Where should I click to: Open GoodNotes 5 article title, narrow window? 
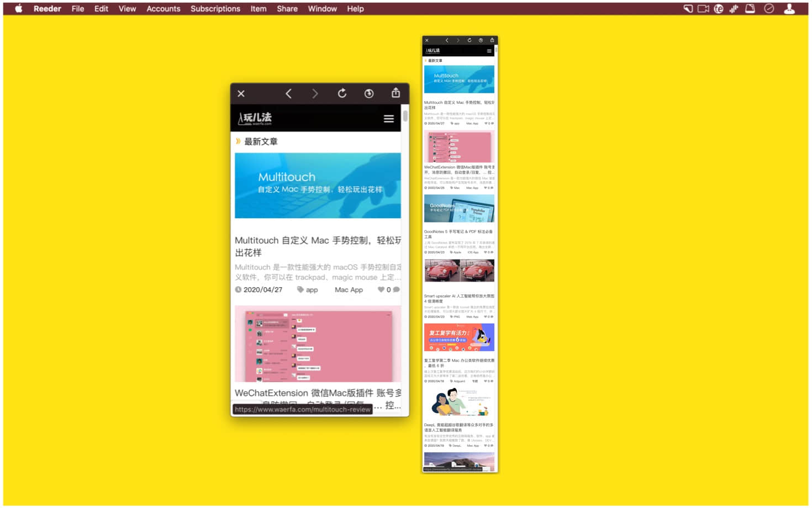pos(459,234)
